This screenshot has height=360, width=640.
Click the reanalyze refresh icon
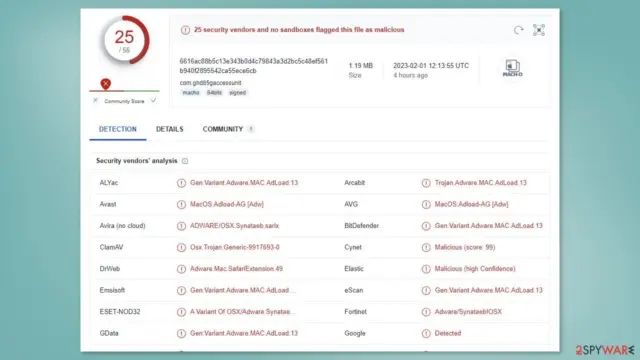click(x=518, y=30)
